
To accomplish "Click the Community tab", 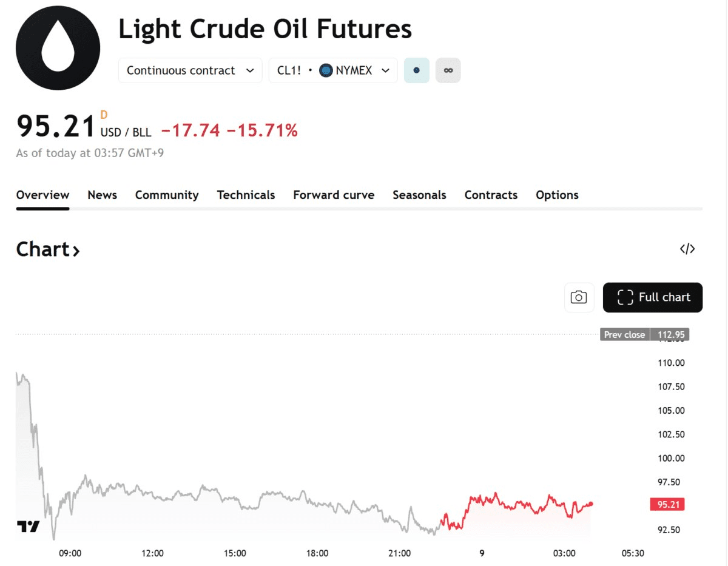I will pos(167,195).
